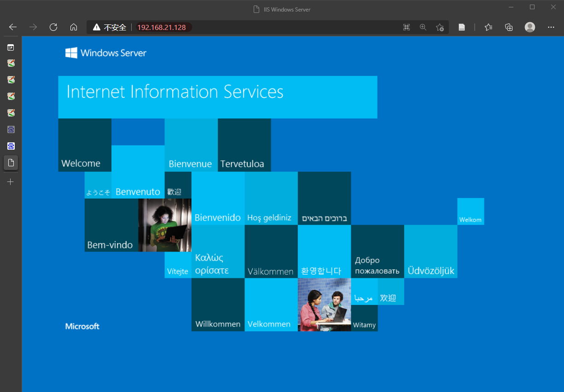Click the QR code icon in address bar

(x=407, y=27)
